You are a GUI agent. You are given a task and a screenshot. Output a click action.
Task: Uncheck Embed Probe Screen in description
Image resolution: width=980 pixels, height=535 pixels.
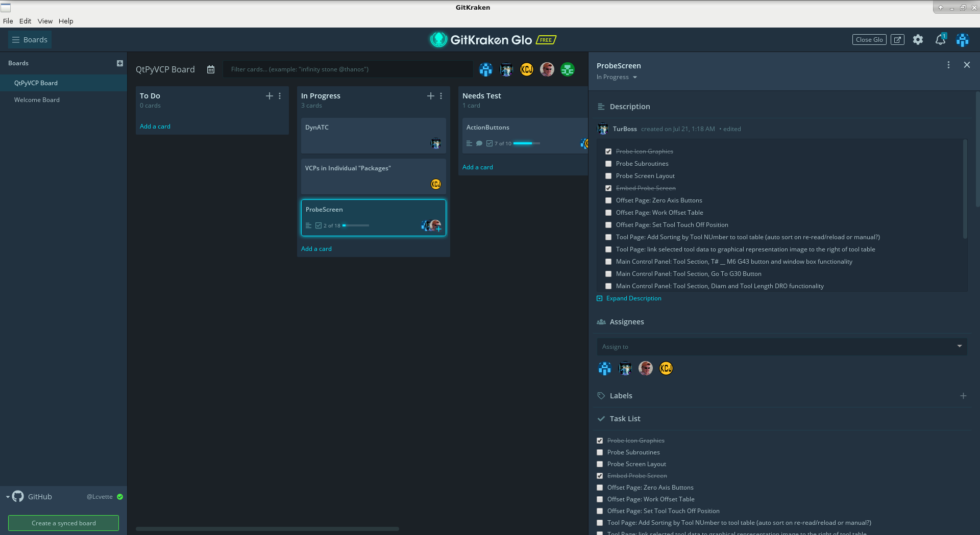click(608, 188)
